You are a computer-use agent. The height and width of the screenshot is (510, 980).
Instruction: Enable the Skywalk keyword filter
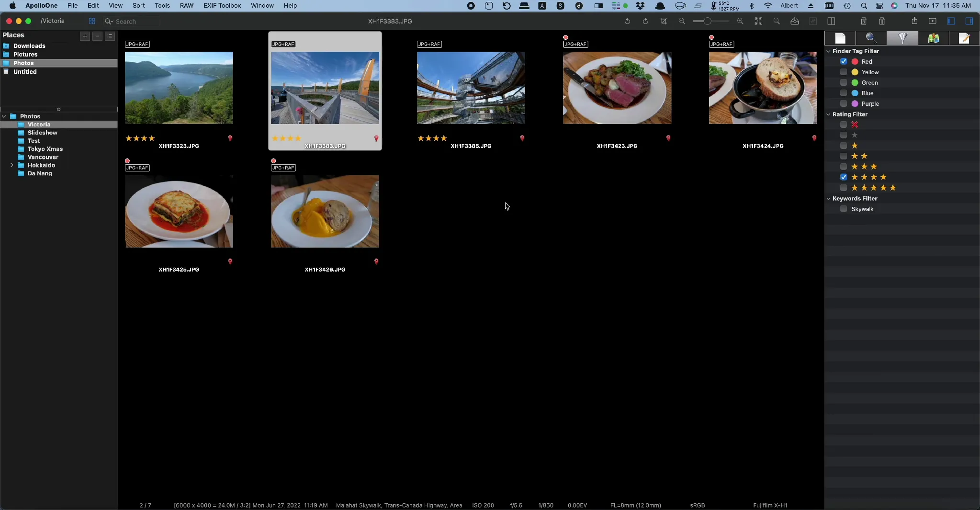coord(844,209)
